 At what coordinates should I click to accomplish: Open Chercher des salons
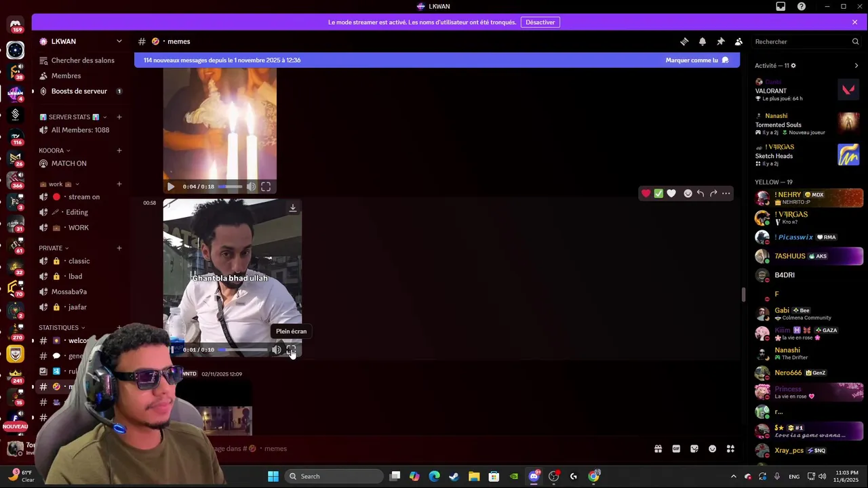click(81, 60)
